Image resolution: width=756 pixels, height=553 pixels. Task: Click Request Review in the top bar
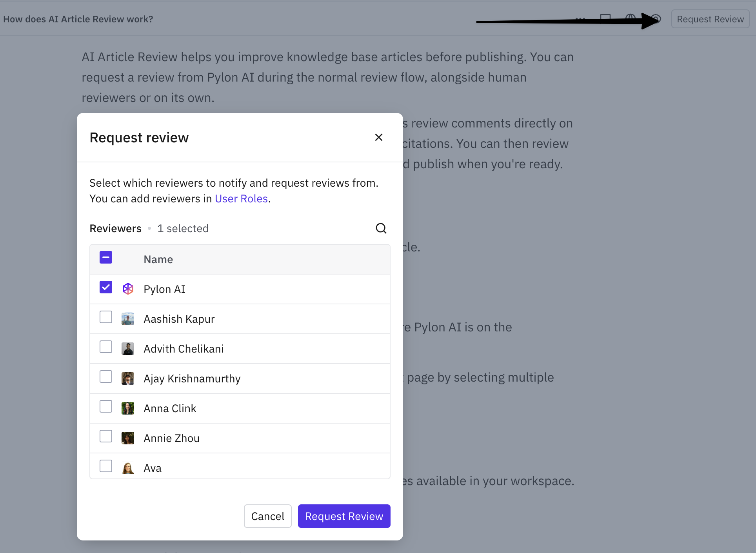click(x=710, y=19)
